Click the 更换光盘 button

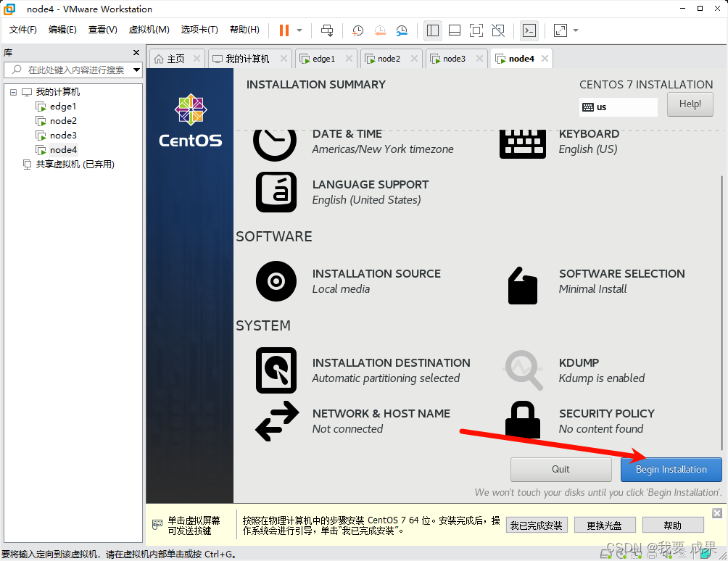coord(605,524)
